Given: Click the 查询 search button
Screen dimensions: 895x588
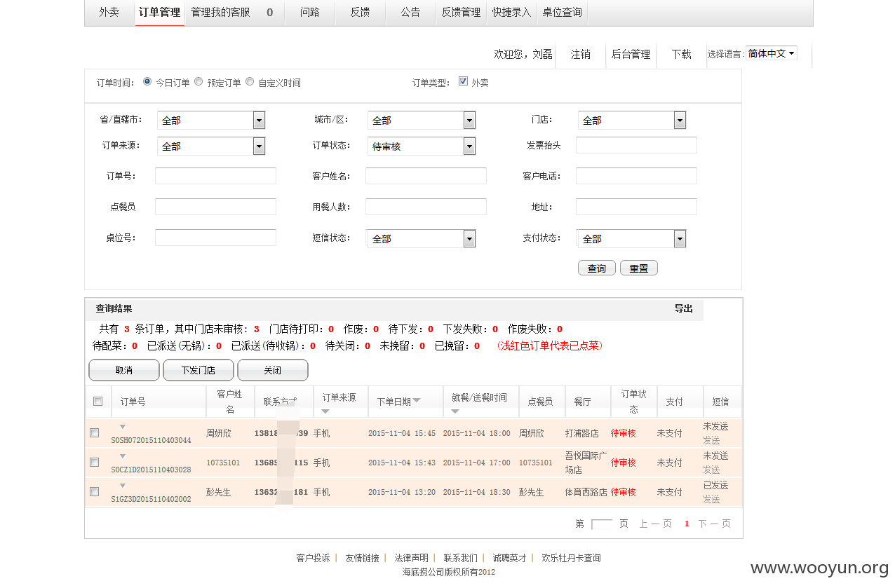Looking at the screenshot, I should (x=597, y=268).
